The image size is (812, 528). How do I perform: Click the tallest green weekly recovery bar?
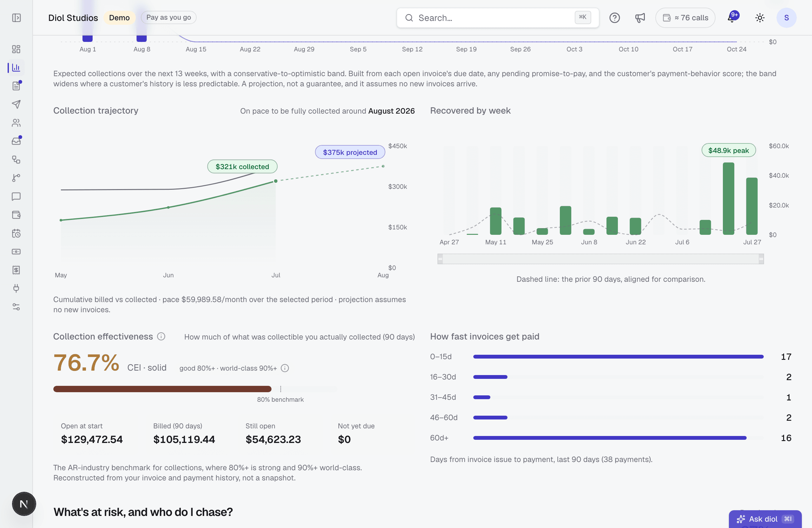click(728, 199)
